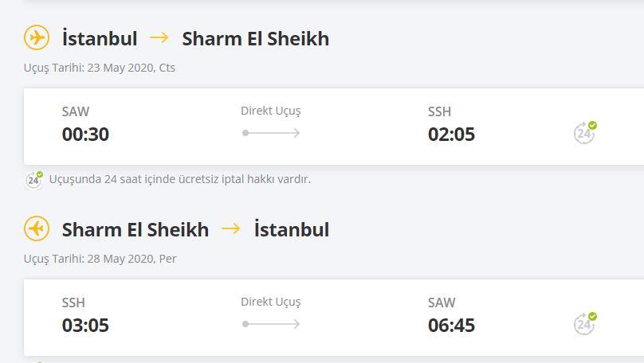Click the 24-hour icon beside free cancellation note
Image resolution: width=644 pixels, height=363 pixels.
(34, 180)
